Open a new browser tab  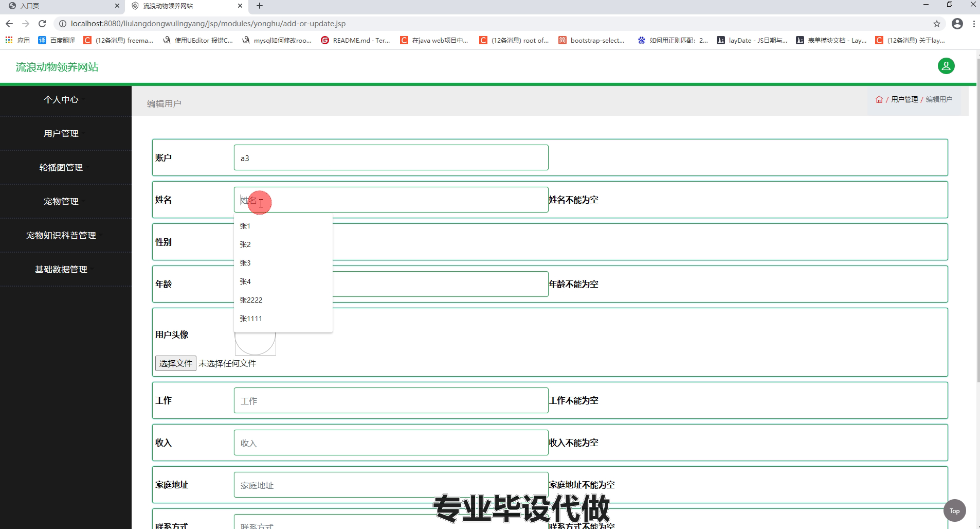click(260, 6)
